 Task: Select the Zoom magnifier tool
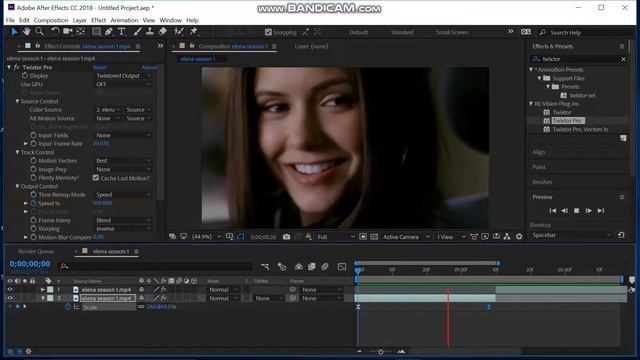(39, 31)
